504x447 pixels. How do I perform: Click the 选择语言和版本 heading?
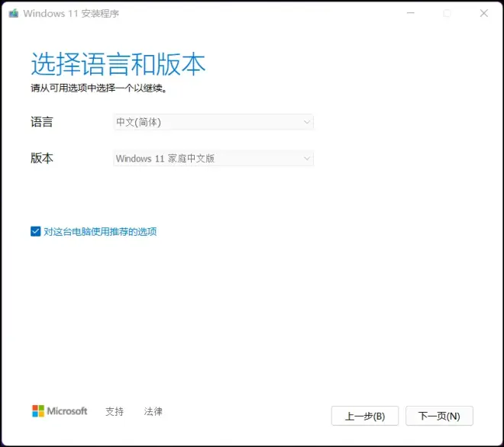[x=118, y=64]
